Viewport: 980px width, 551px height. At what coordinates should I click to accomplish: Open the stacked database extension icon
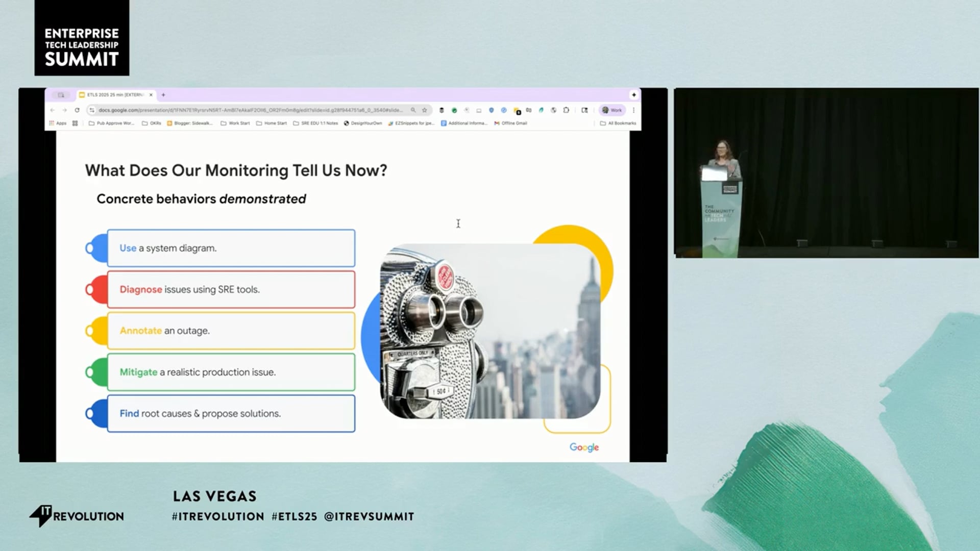coord(442,110)
